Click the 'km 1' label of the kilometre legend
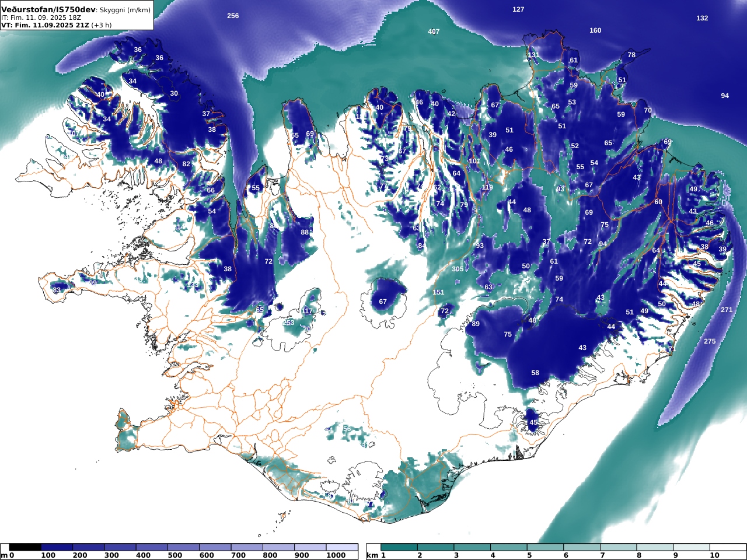 click(x=376, y=555)
